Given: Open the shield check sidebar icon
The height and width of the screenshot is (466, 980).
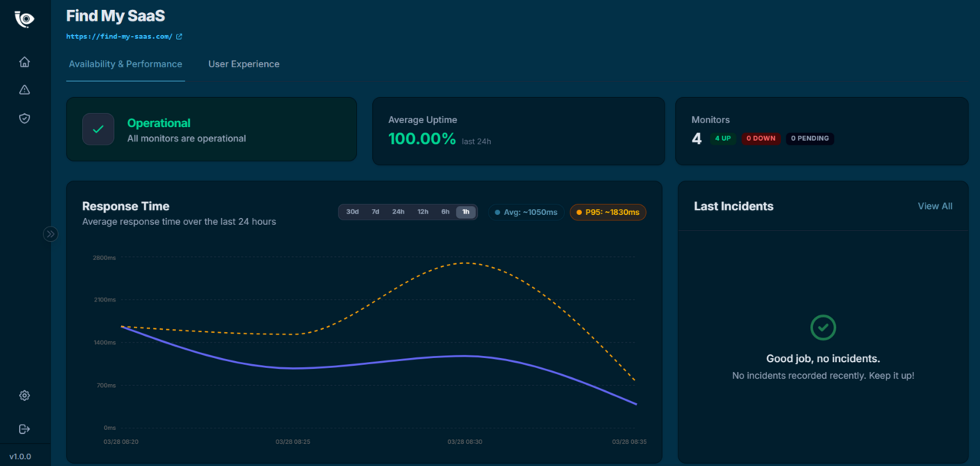Looking at the screenshot, I should [x=24, y=119].
